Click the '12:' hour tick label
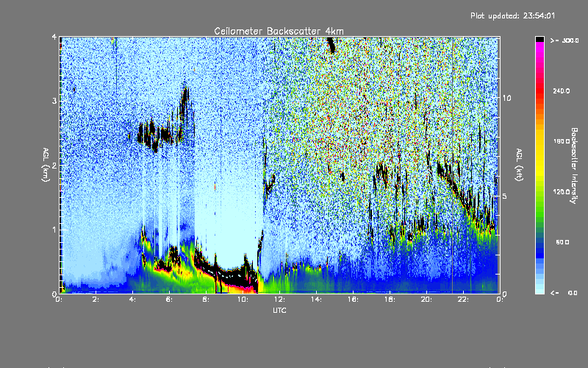Screen dimensions: 588x368 coord(279,300)
